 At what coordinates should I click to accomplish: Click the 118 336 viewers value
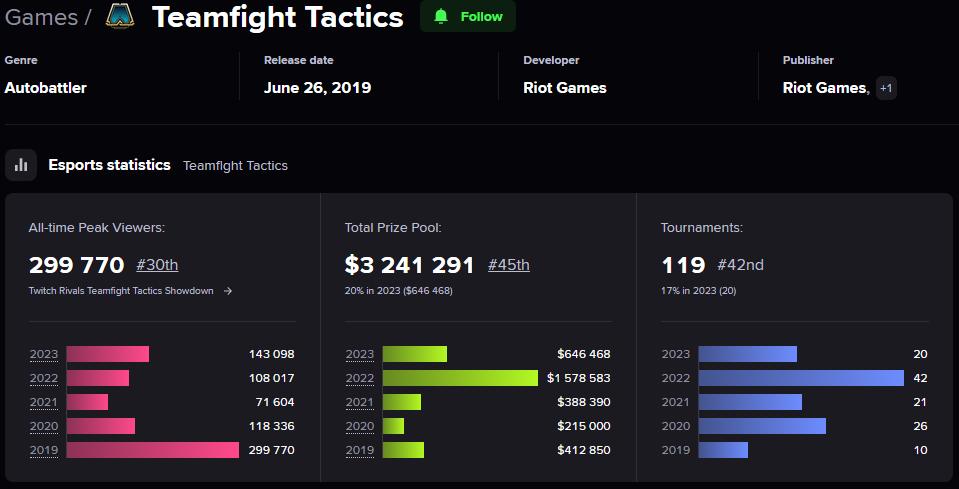coord(272,426)
